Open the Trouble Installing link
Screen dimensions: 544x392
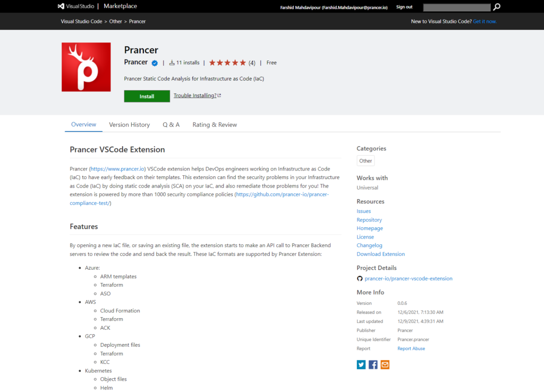[195, 96]
